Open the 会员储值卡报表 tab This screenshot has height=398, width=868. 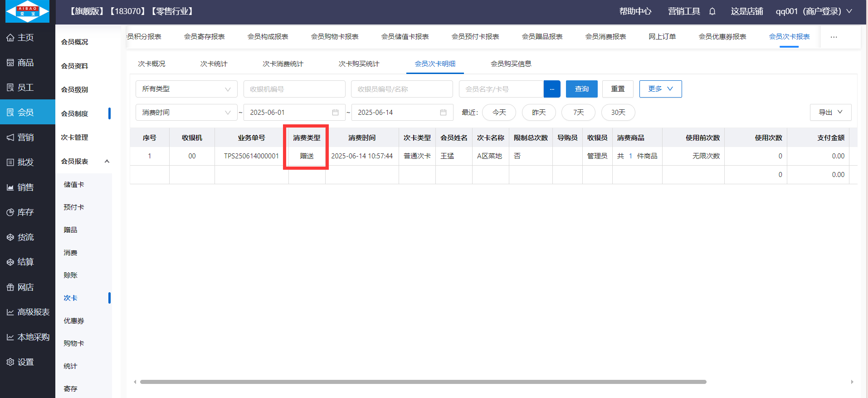pos(405,37)
